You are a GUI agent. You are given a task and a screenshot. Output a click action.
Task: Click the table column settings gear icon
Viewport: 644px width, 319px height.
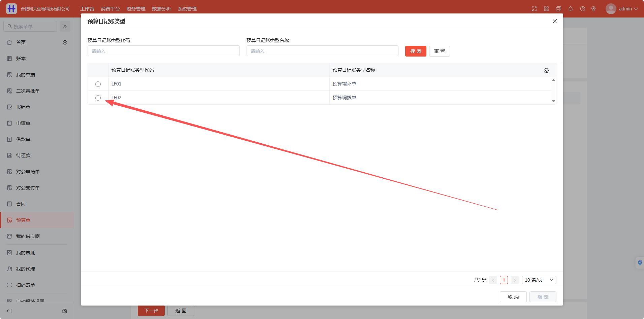(x=546, y=71)
